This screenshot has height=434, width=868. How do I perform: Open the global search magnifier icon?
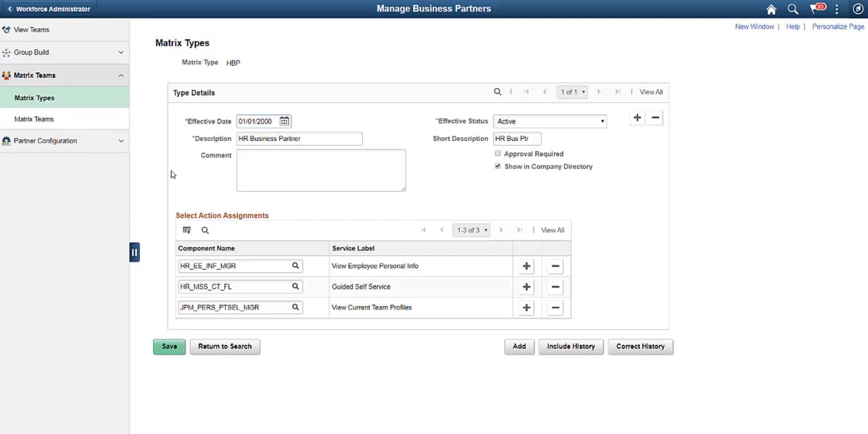click(793, 9)
